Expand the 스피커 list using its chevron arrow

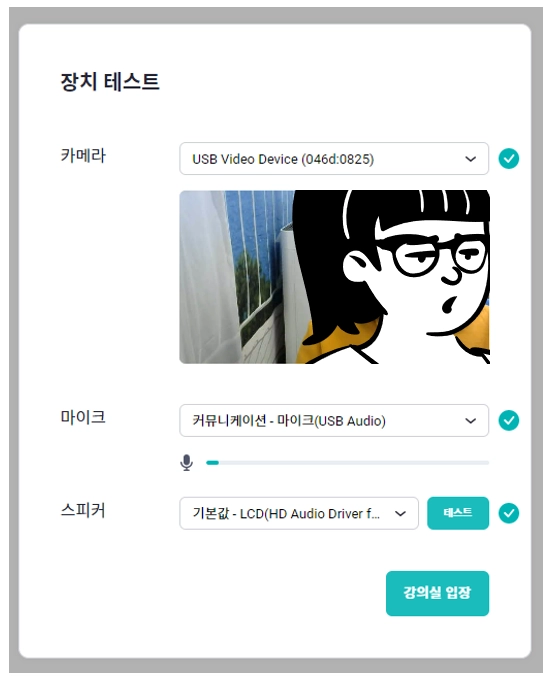[400, 513]
